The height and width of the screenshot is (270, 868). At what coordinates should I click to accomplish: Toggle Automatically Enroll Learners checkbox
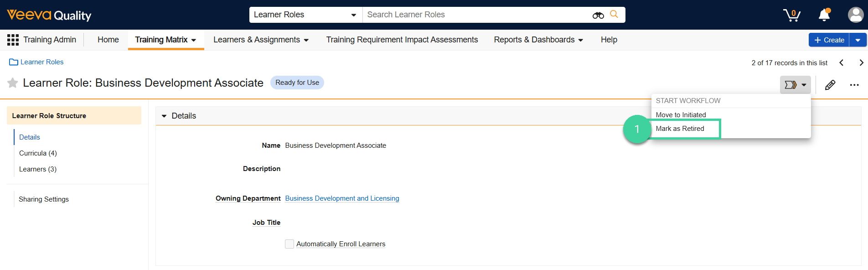(289, 244)
